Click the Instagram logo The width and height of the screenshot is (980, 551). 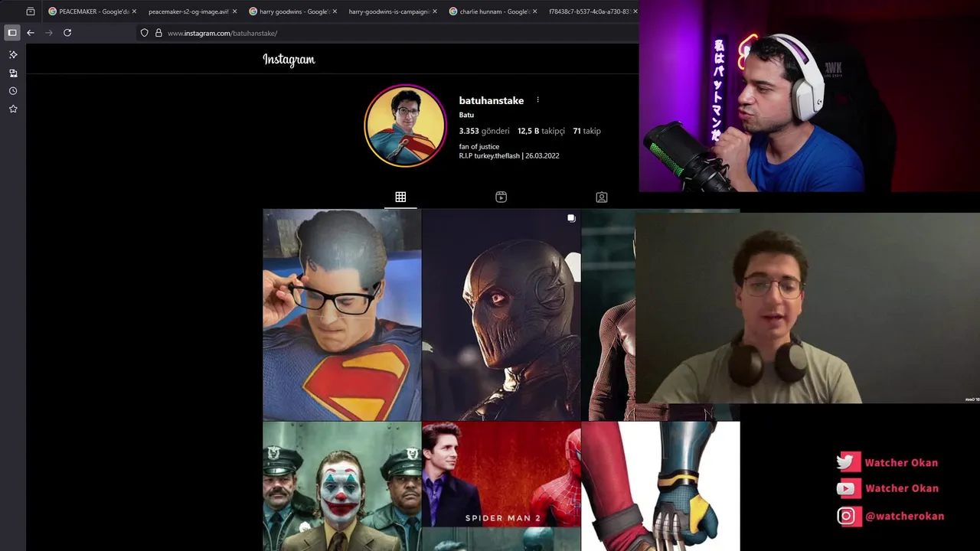pos(289,60)
